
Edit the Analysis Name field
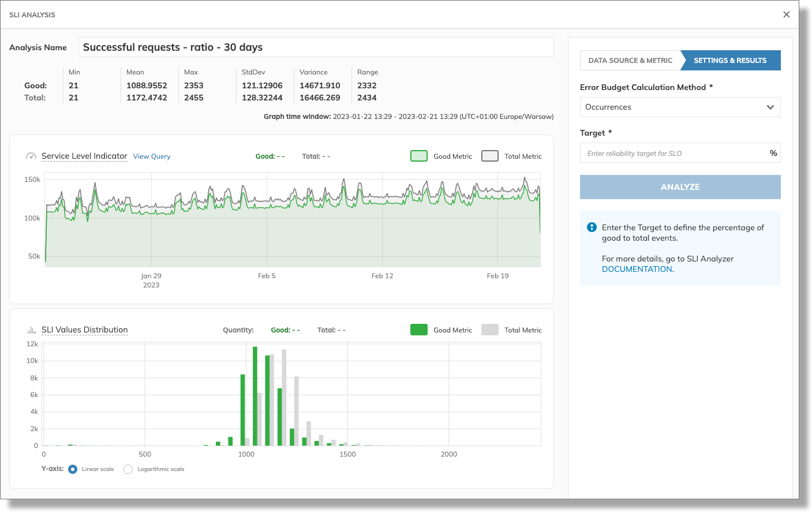pyautogui.click(x=316, y=47)
